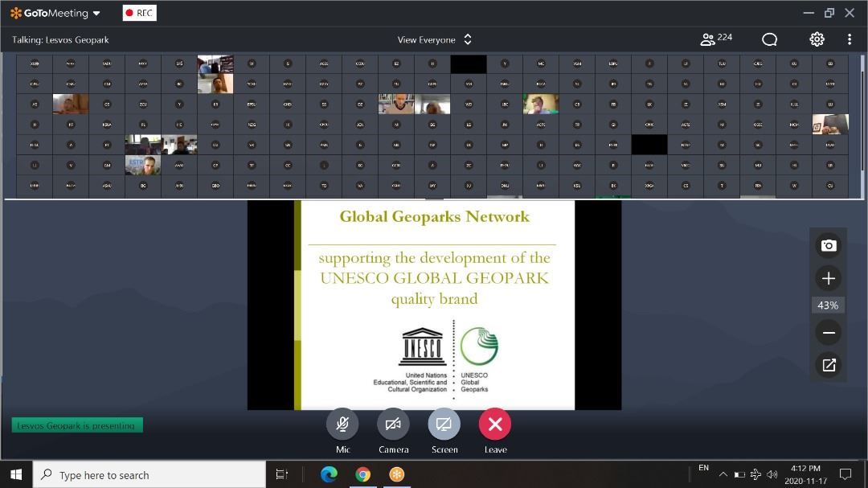Zoom out of the shared screen
This screenshot has width=868, height=488.
[x=828, y=333]
